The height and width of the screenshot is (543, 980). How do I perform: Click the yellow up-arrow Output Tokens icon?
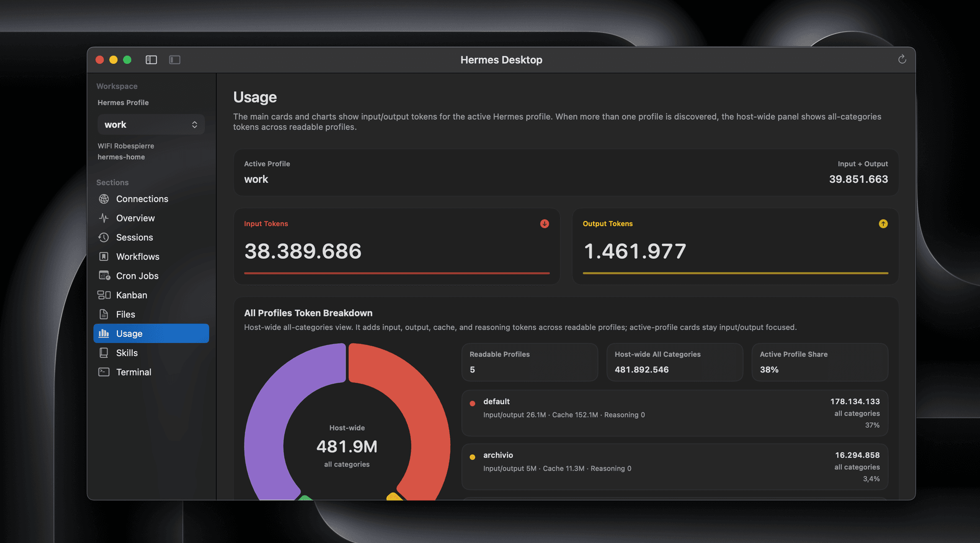[x=883, y=224]
